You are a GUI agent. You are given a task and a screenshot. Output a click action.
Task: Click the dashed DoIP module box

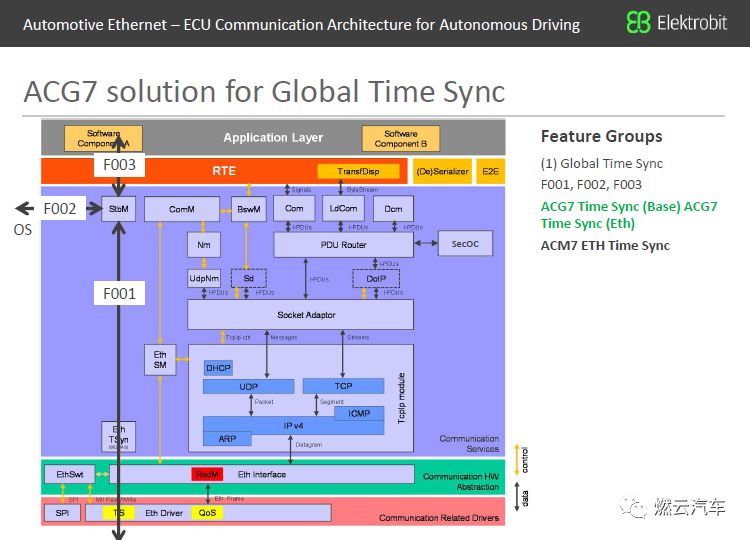click(x=376, y=278)
